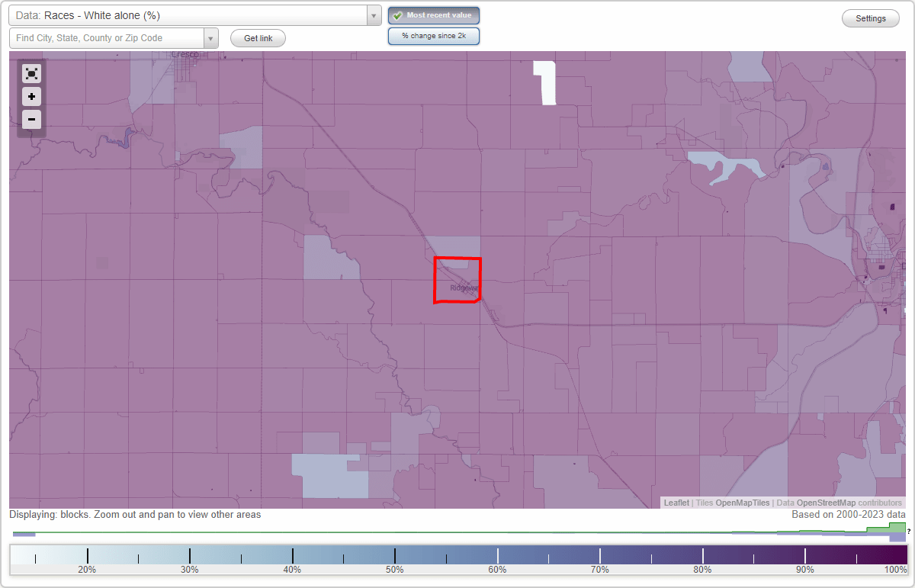Click the 'Get link' button
The image size is (915, 588).
257,37
